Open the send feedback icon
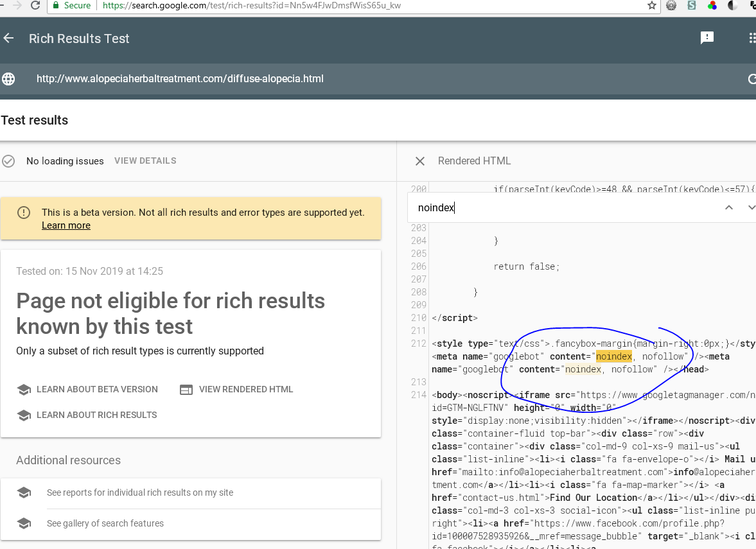756x549 pixels. pos(707,38)
